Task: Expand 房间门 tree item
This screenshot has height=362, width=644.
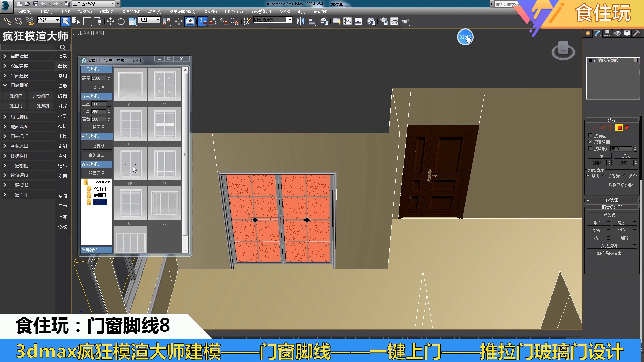Action: pyautogui.click(x=99, y=195)
